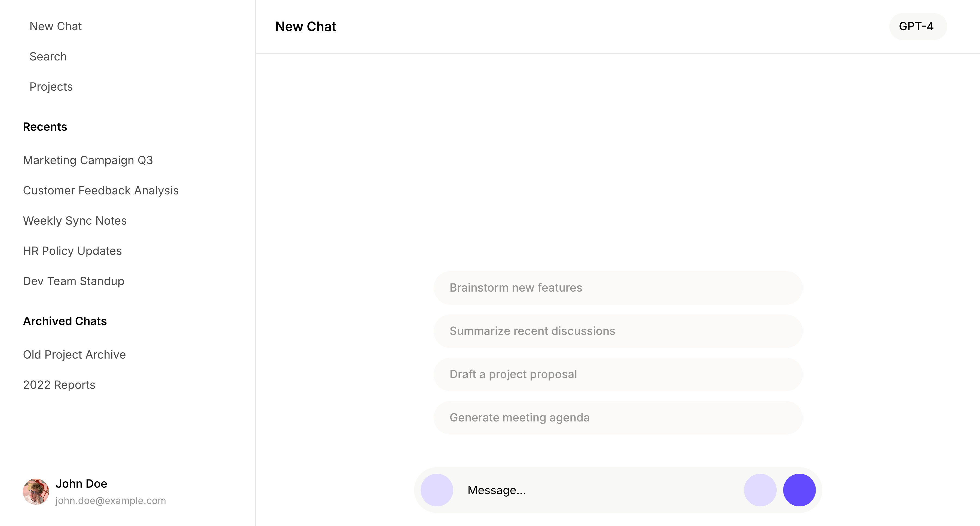Select the Dev Team Standup conversation
This screenshot has width=980, height=526.
pos(74,281)
